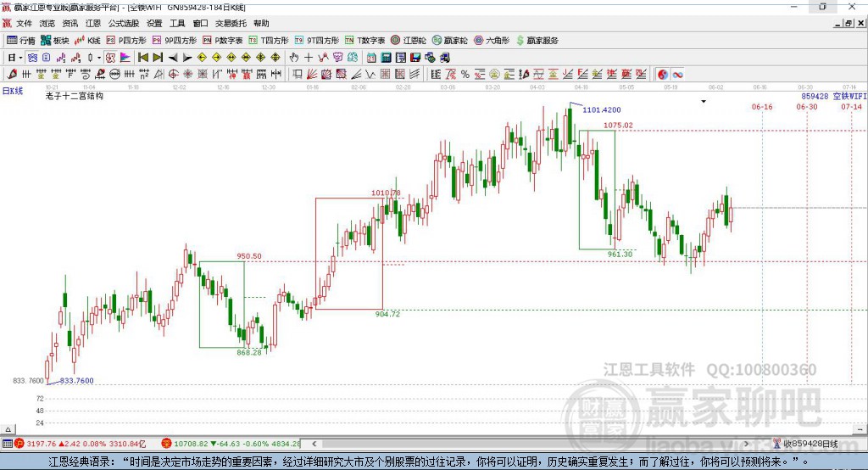Viewport: 868px width, 470px height.
Task: Open the P数字表 tool
Action: pos(223,41)
